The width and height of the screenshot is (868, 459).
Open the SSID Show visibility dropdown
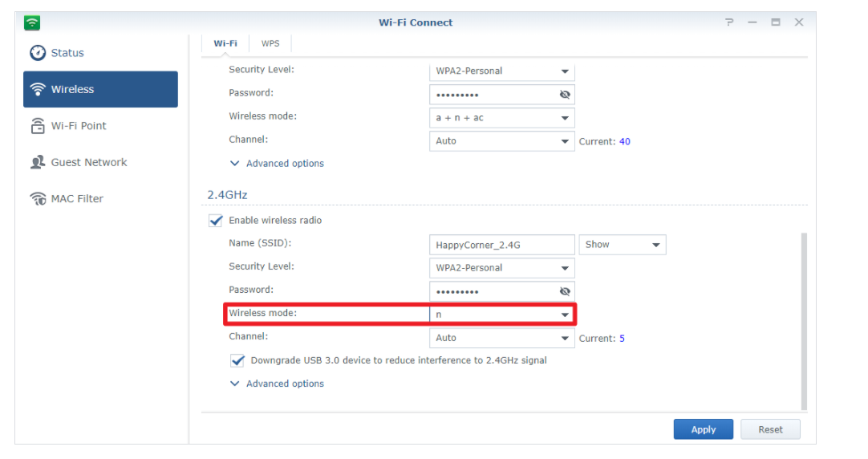click(622, 245)
